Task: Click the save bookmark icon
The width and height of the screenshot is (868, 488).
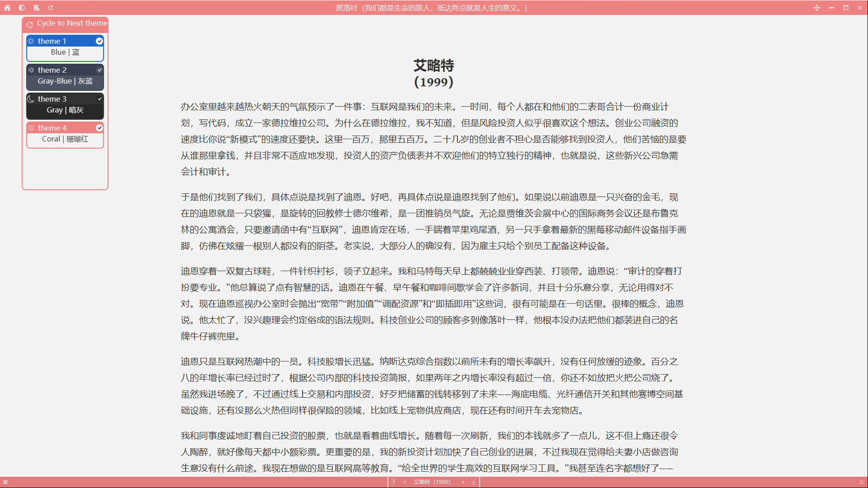Action: pos(36,8)
